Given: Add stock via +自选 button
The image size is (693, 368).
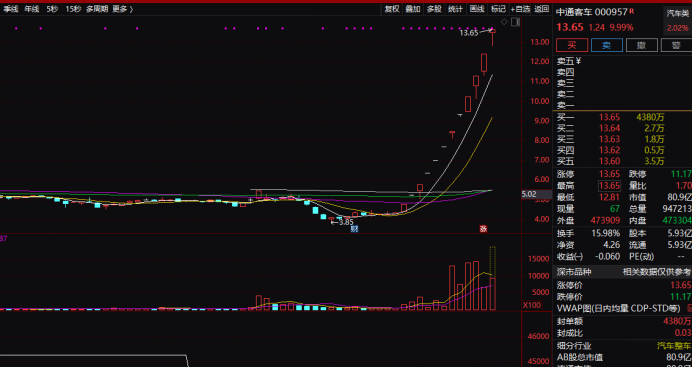Looking at the screenshot, I should pos(520,9).
